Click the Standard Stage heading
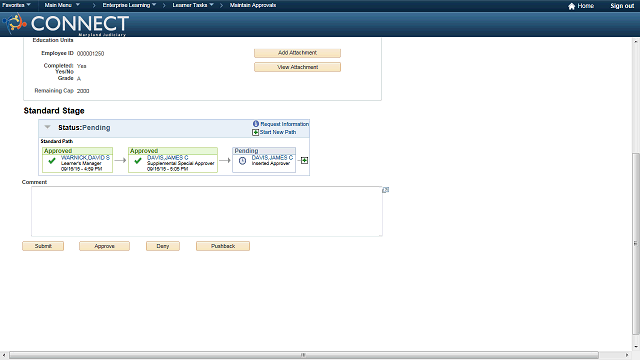This screenshot has height=360, width=640. pyautogui.click(x=54, y=111)
